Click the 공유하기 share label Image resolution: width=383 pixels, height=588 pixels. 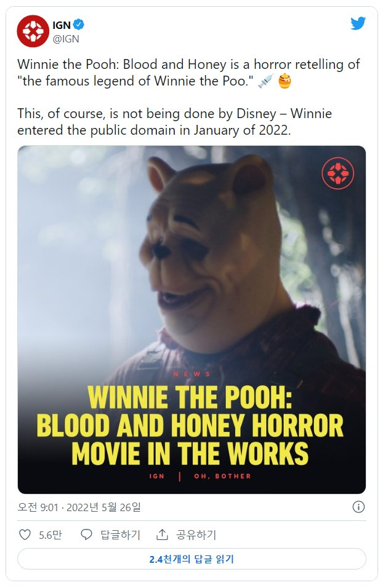196,534
